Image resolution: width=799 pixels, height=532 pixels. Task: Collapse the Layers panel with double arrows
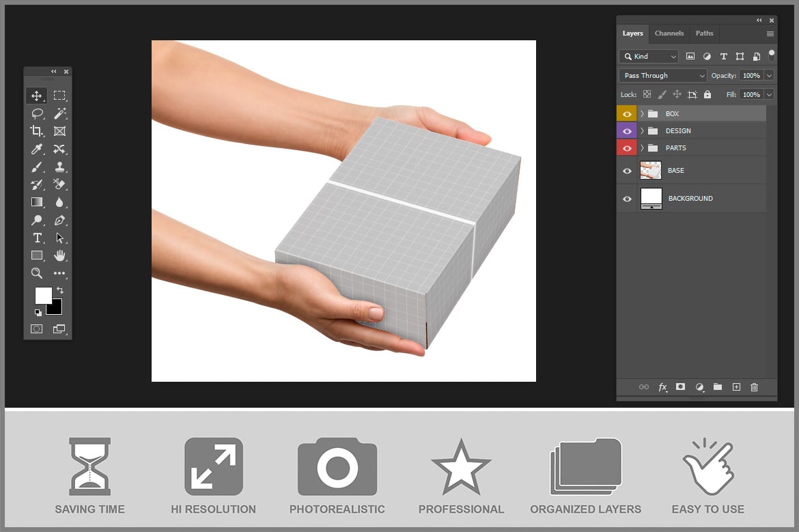[759, 20]
